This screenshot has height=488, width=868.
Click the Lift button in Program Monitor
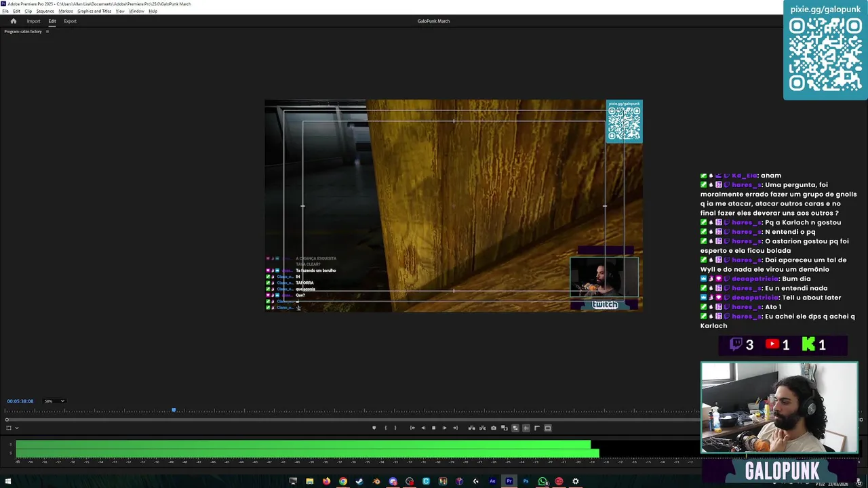click(x=471, y=428)
